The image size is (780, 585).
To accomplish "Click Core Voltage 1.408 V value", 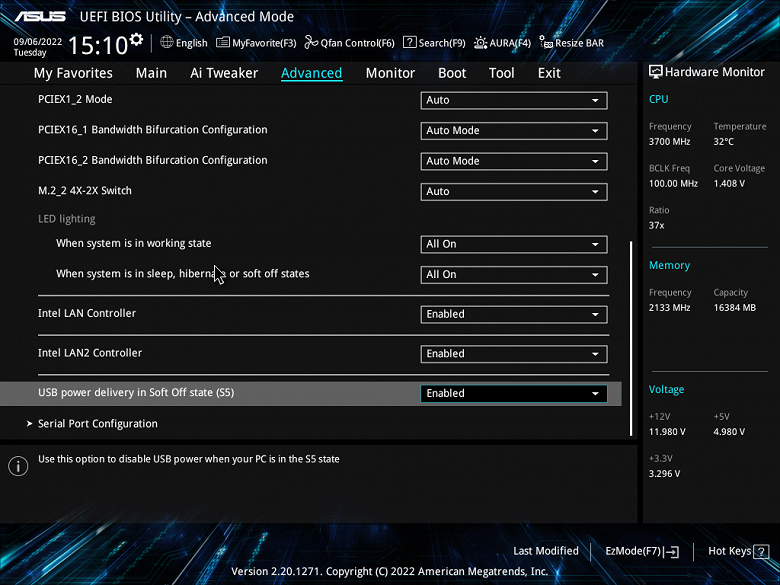I will [x=729, y=184].
